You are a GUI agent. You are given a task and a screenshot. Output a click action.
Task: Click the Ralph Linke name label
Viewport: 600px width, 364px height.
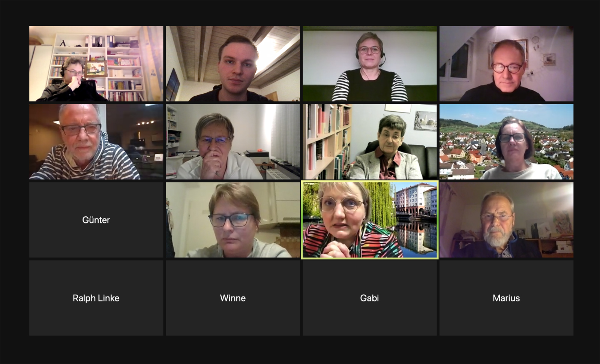click(96, 298)
